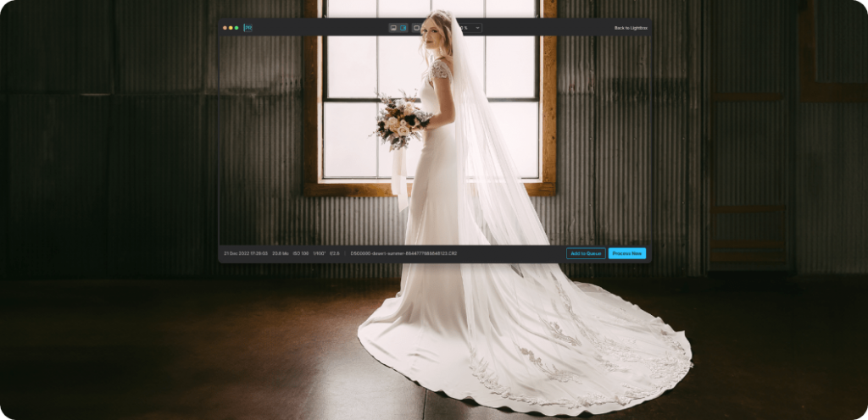Click the PR app logo icon
The image size is (868, 420).
coord(248,28)
